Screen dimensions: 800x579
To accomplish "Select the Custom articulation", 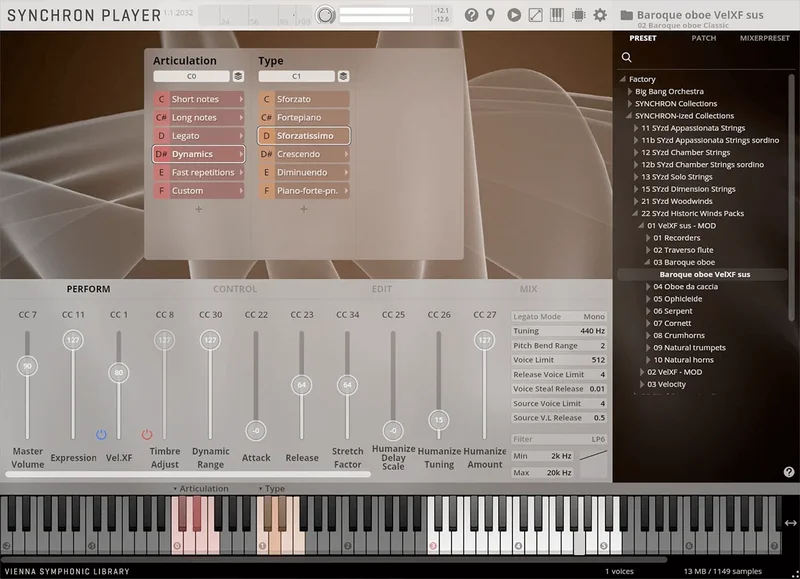I will click(x=198, y=191).
